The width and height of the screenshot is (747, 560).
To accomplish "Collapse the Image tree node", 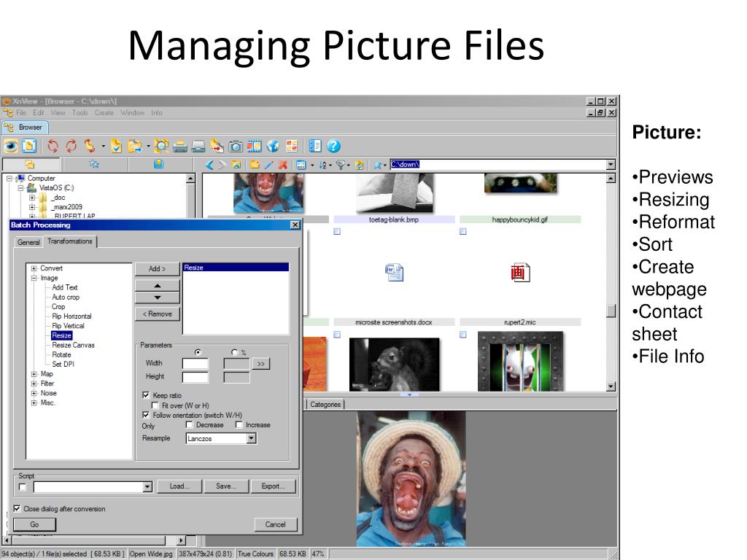I will click(34, 278).
